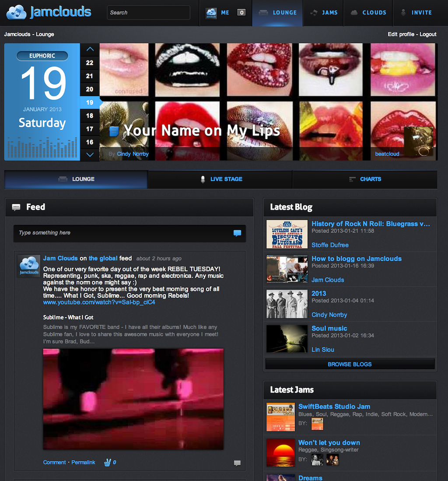Click Permalink under the post
Image resolution: width=448 pixels, height=481 pixels.
[x=83, y=462]
